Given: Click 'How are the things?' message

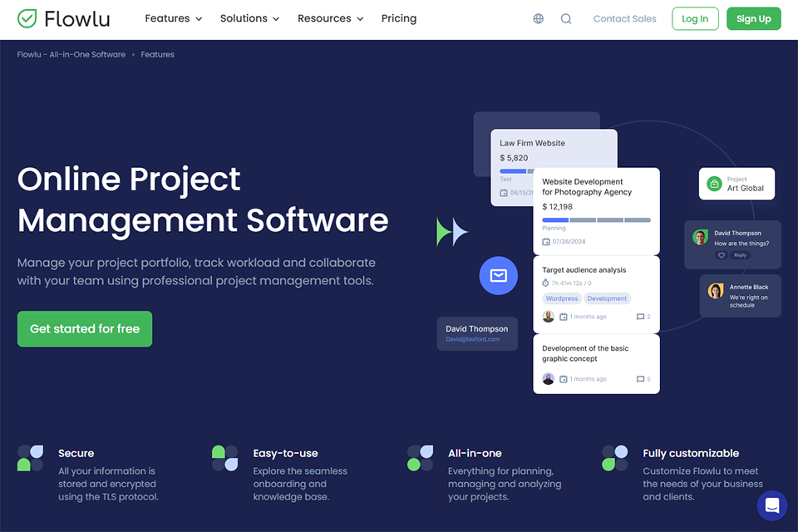Looking at the screenshot, I should 741,244.
